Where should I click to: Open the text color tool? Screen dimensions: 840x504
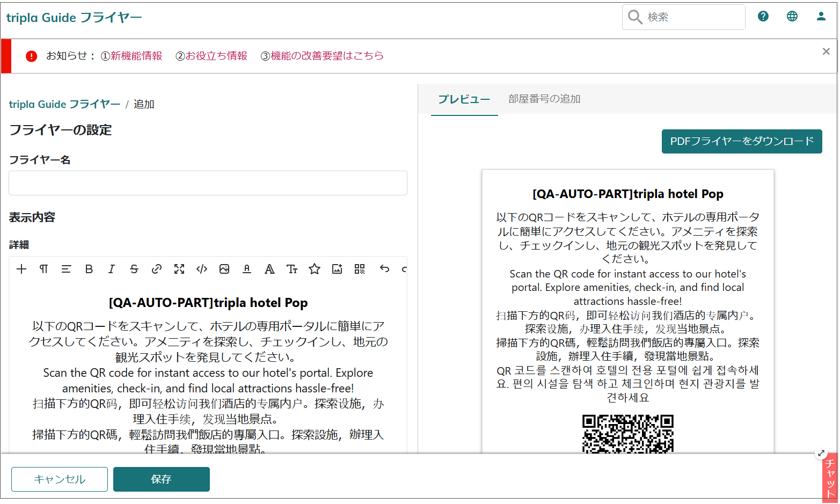[x=247, y=269]
